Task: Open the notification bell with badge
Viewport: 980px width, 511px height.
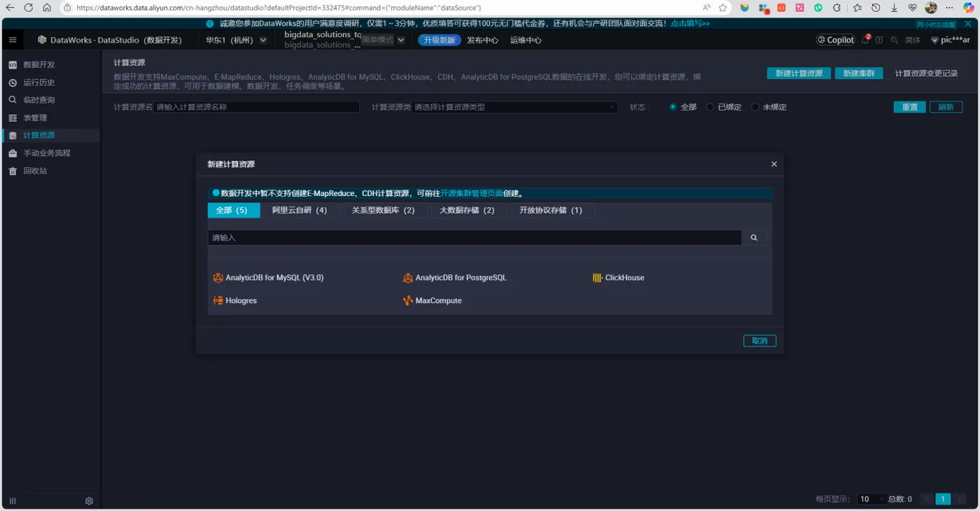Action: click(x=866, y=40)
